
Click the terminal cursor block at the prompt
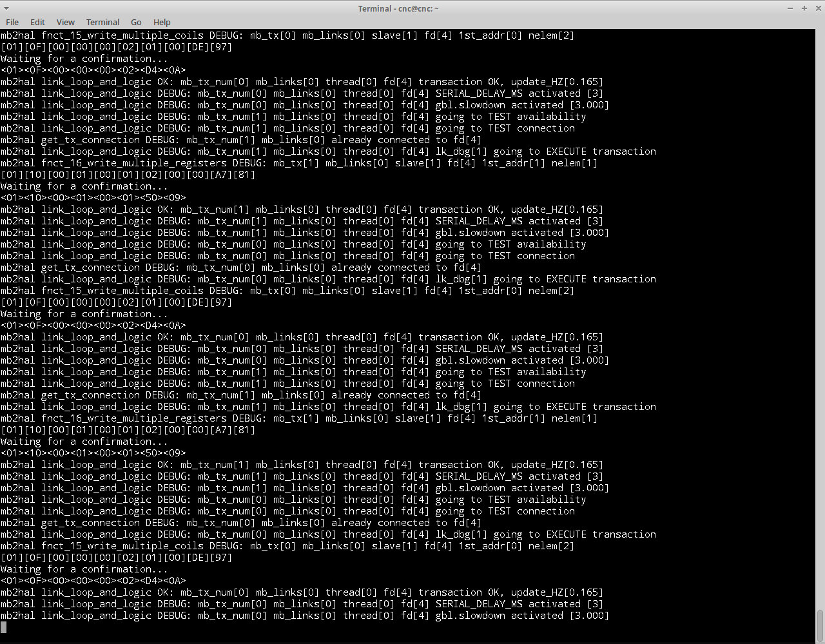[3, 627]
